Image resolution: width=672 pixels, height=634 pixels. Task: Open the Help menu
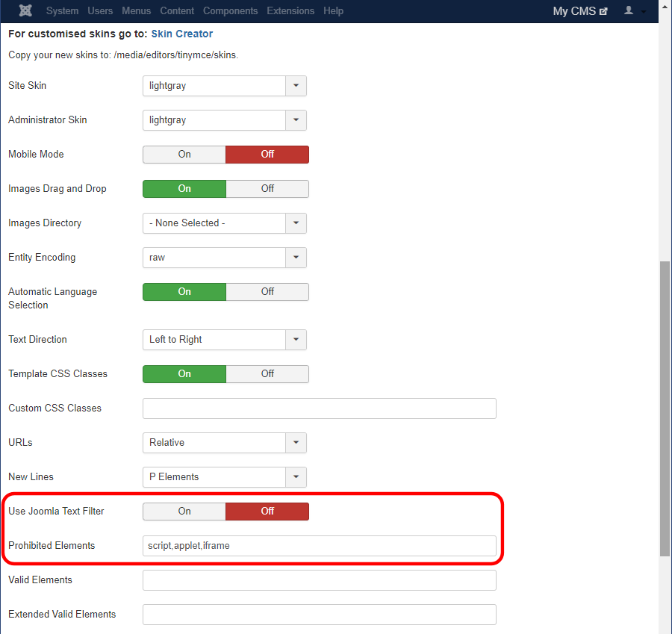tap(333, 10)
